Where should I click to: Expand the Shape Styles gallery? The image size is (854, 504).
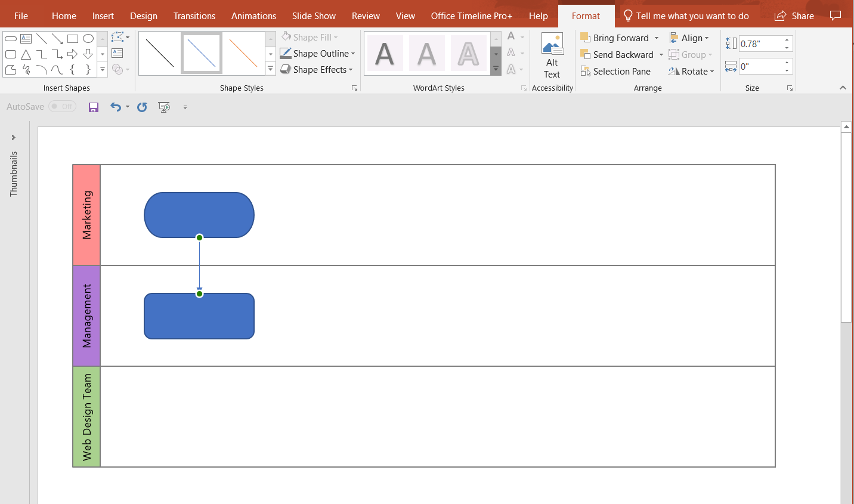(x=270, y=69)
